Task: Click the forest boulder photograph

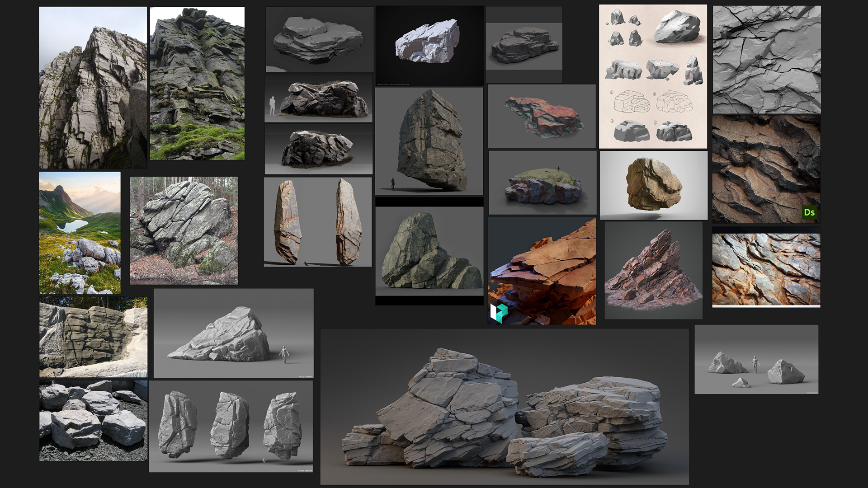Action: click(184, 230)
